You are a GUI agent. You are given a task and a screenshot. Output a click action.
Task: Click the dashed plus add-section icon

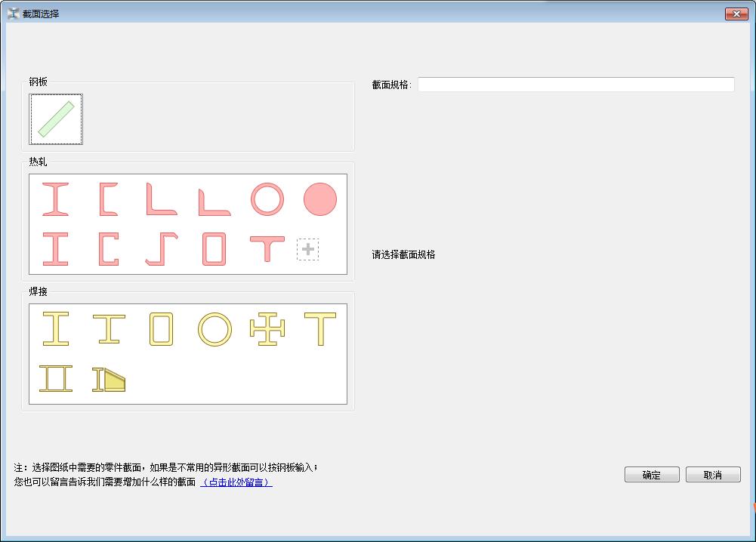[307, 249]
